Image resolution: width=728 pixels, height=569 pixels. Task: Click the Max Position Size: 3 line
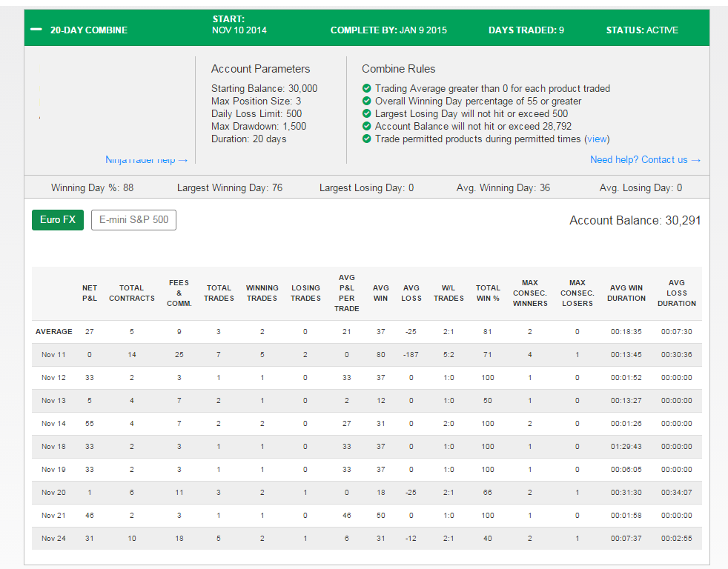(257, 101)
